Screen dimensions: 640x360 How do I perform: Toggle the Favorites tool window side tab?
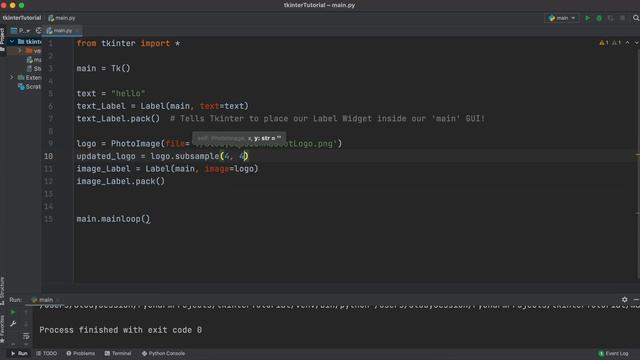pyautogui.click(x=2, y=329)
